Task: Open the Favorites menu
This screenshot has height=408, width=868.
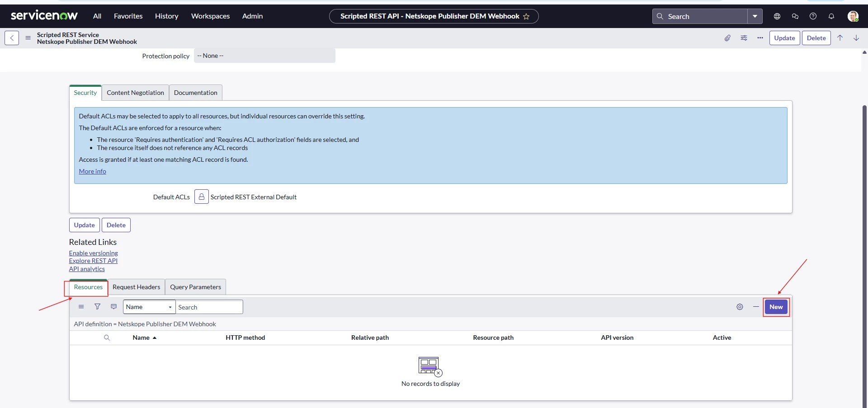Action: pos(128,16)
